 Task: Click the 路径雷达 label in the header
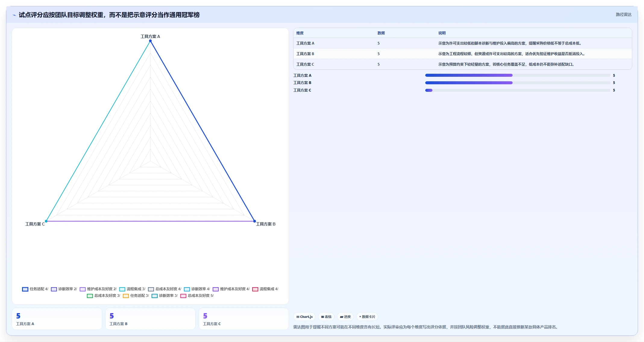point(624,14)
